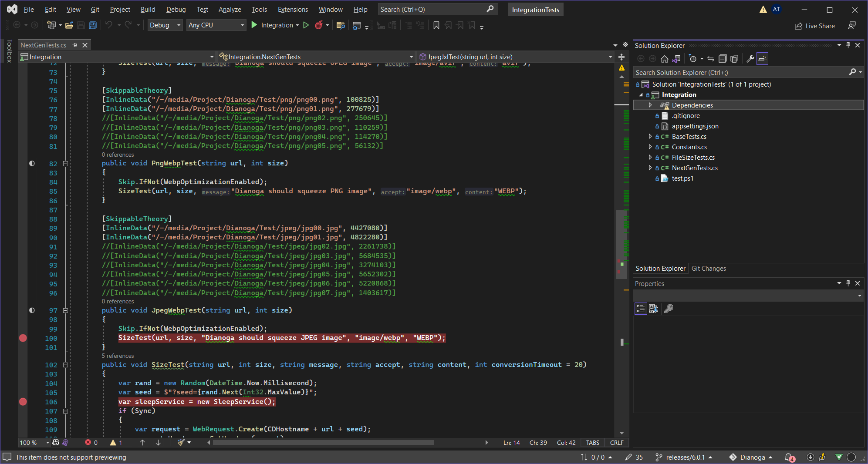This screenshot has height=464, width=868.
Task: Open the Debug configuration dropdown
Action: pyautogui.click(x=165, y=25)
